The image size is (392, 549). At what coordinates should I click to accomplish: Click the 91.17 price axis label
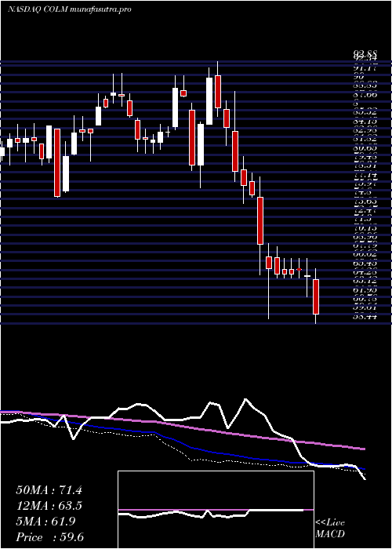(x=365, y=68)
